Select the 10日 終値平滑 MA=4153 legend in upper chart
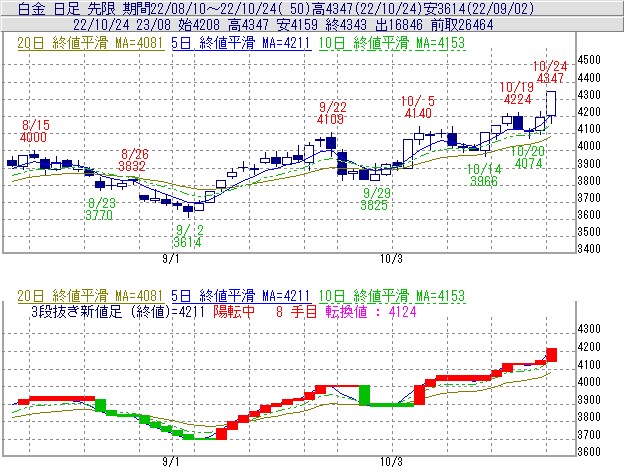The image size is (624, 475). [392, 43]
